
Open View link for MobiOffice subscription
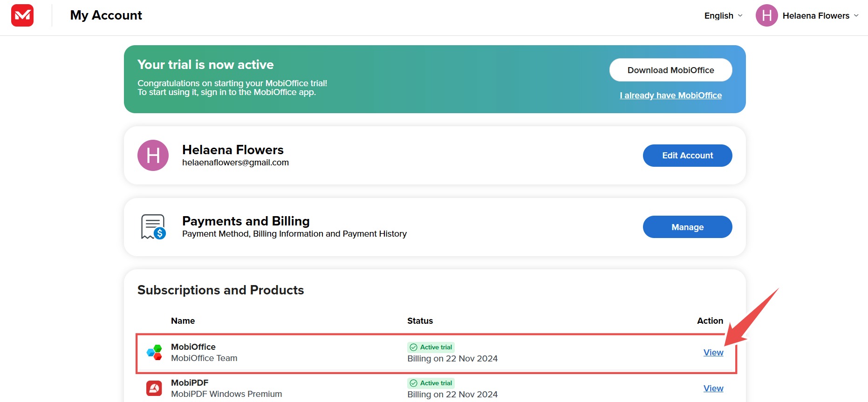tap(713, 353)
